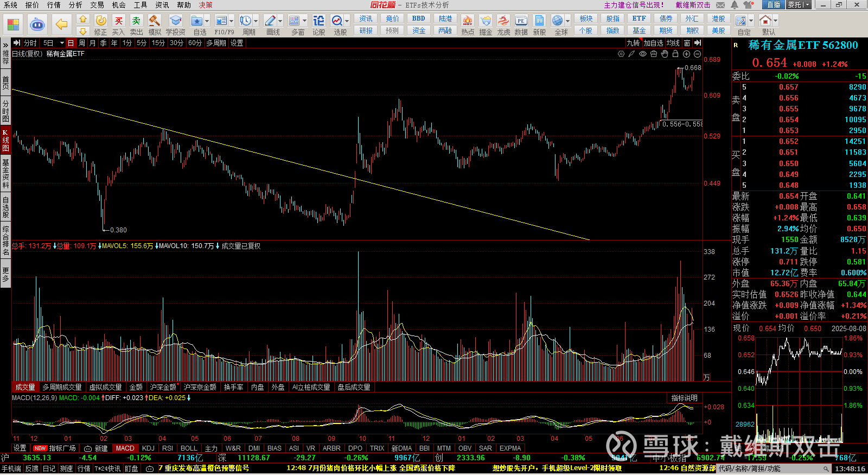Select 成交量 volume tab

pyautogui.click(x=25, y=387)
